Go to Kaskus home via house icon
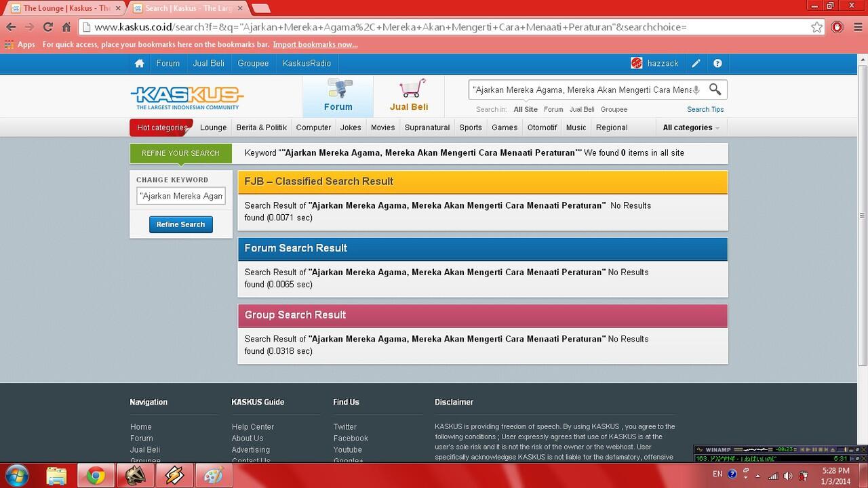868x488 pixels. [x=139, y=63]
